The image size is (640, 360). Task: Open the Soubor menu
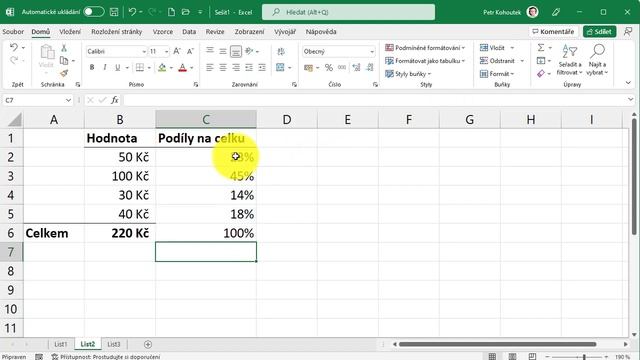pyautogui.click(x=13, y=31)
